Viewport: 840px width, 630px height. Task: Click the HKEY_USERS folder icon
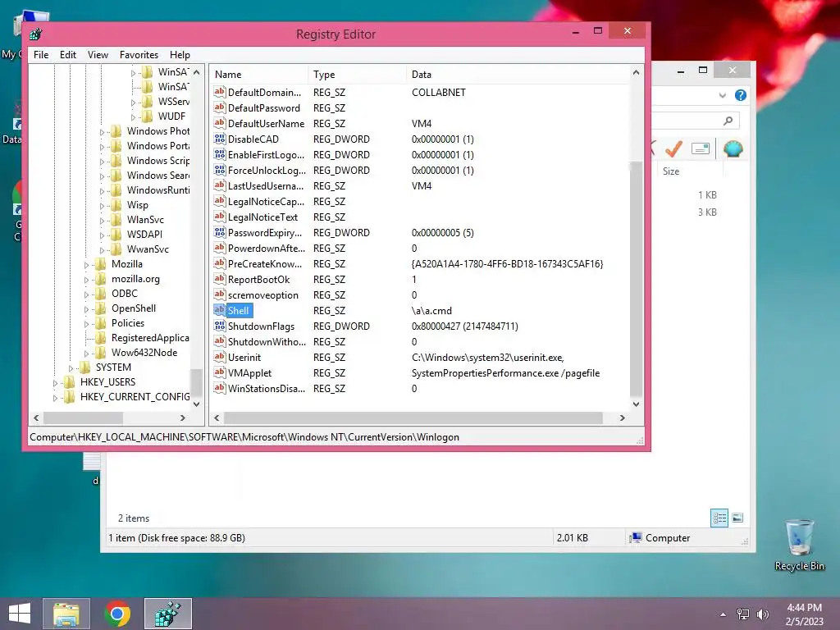(69, 382)
